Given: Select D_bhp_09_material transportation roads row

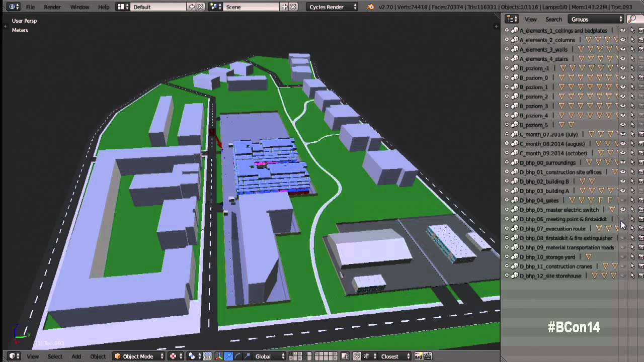Looking at the screenshot, I should (x=567, y=247).
